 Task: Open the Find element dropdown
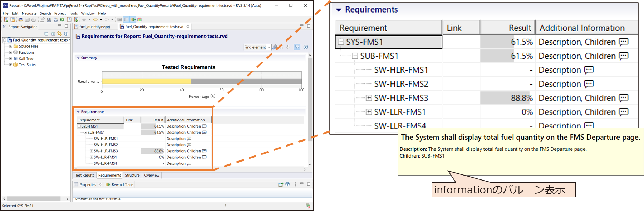point(269,47)
